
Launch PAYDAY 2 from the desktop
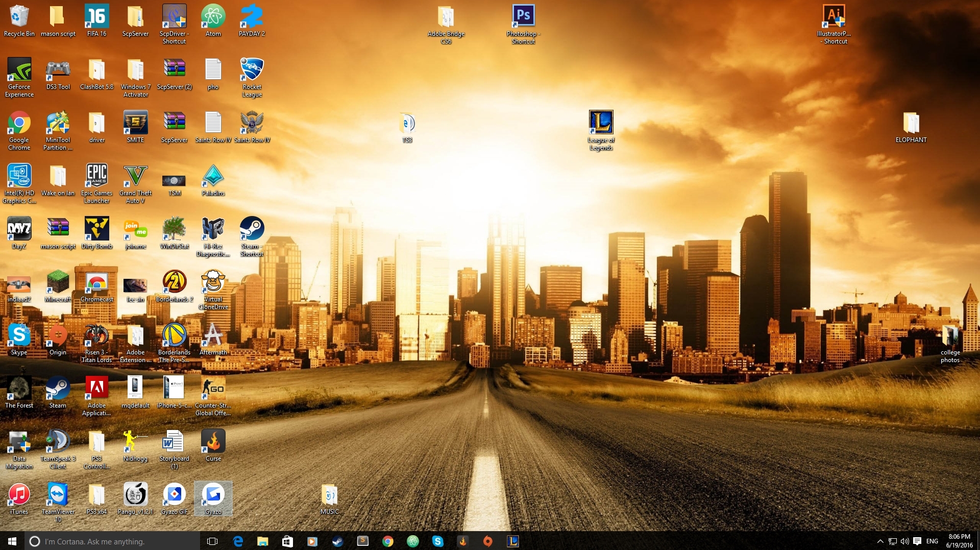pyautogui.click(x=252, y=21)
